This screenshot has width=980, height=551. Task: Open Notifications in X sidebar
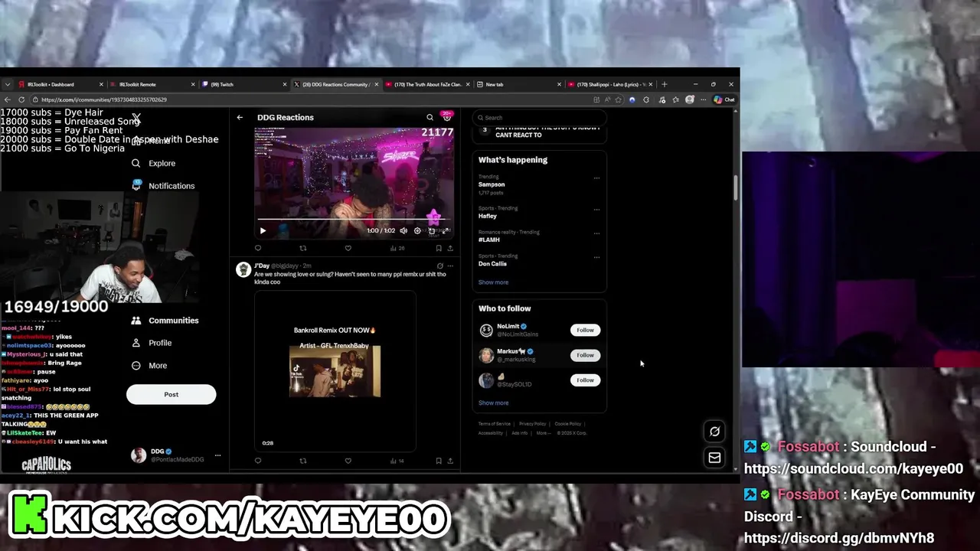[163, 186]
